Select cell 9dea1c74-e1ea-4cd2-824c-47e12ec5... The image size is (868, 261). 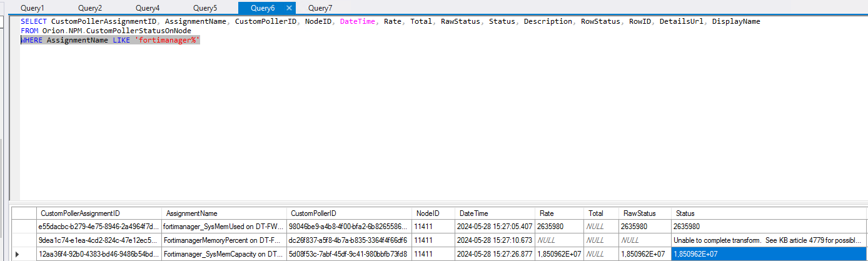pos(99,240)
